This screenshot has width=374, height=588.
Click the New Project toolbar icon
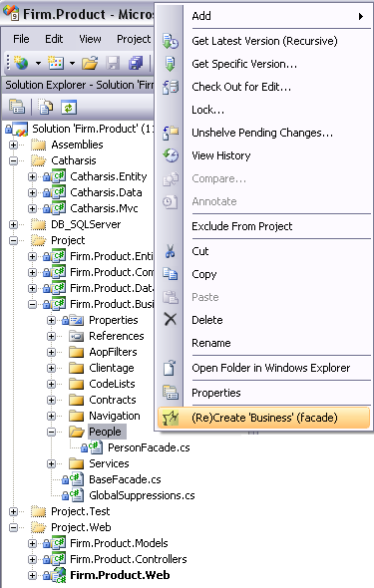pos(21,63)
